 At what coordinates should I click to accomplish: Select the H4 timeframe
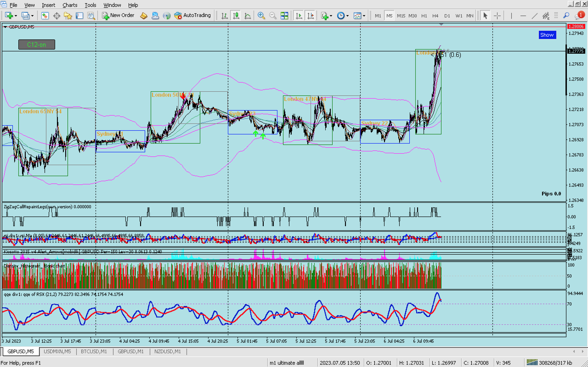click(435, 16)
